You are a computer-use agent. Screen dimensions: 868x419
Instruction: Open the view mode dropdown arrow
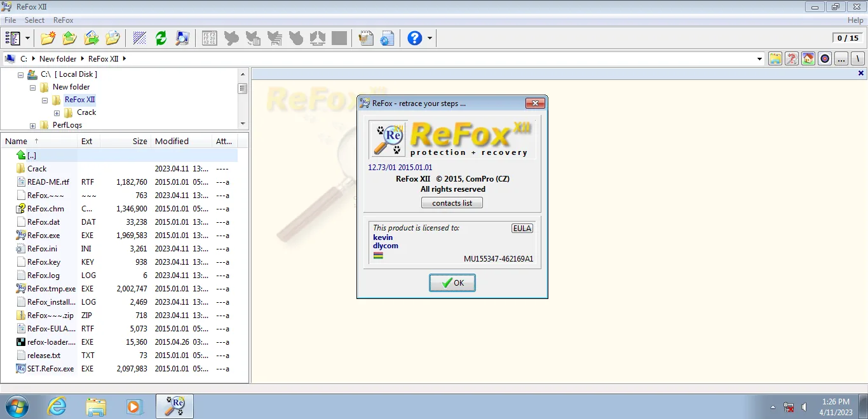coord(27,39)
